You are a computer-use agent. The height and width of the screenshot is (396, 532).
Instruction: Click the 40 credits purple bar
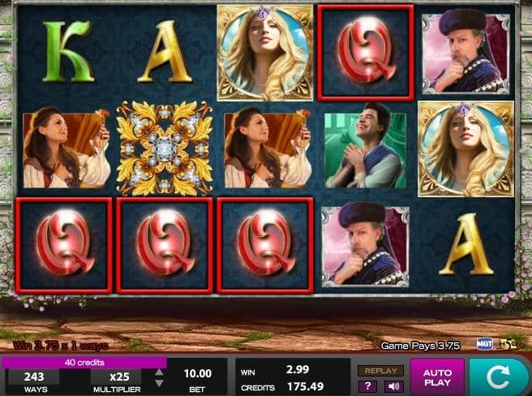click(x=84, y=363)
